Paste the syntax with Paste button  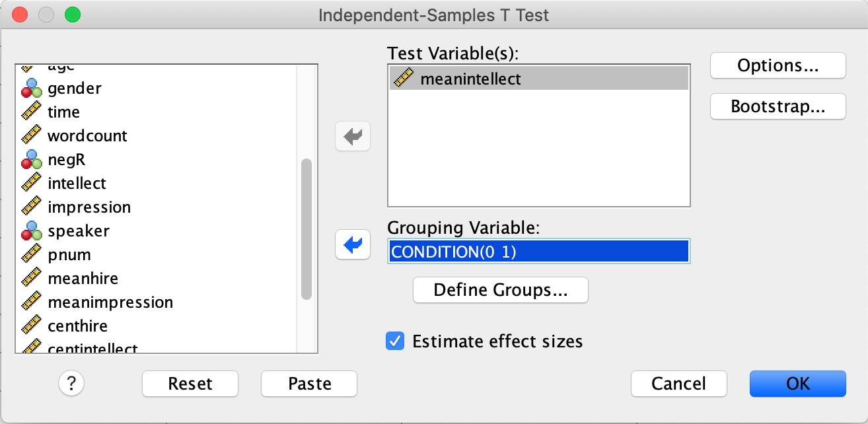309,384
